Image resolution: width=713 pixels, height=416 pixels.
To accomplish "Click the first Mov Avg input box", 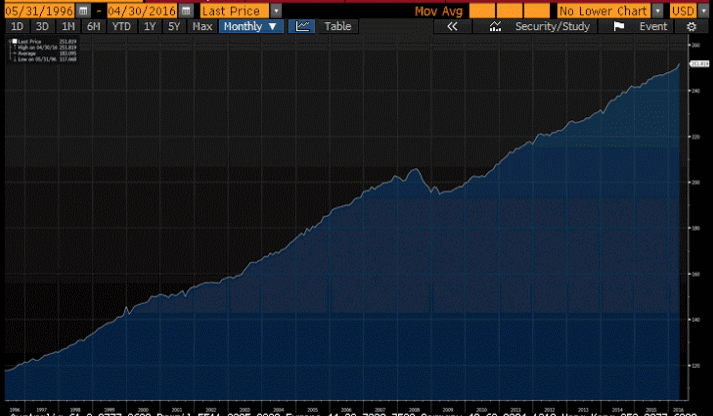I will [482, 10].
